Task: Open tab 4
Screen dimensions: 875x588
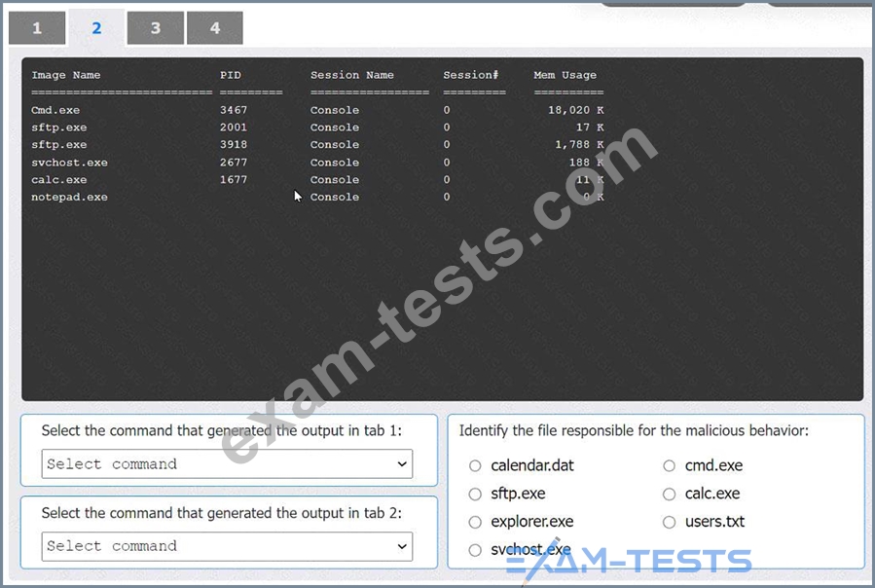Action: [214, 28]
